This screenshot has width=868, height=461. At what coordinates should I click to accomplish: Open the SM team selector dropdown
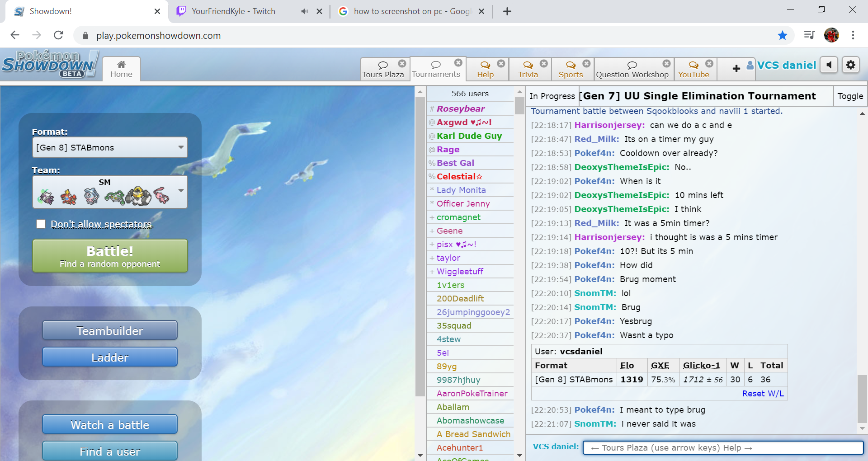[110, 192]
